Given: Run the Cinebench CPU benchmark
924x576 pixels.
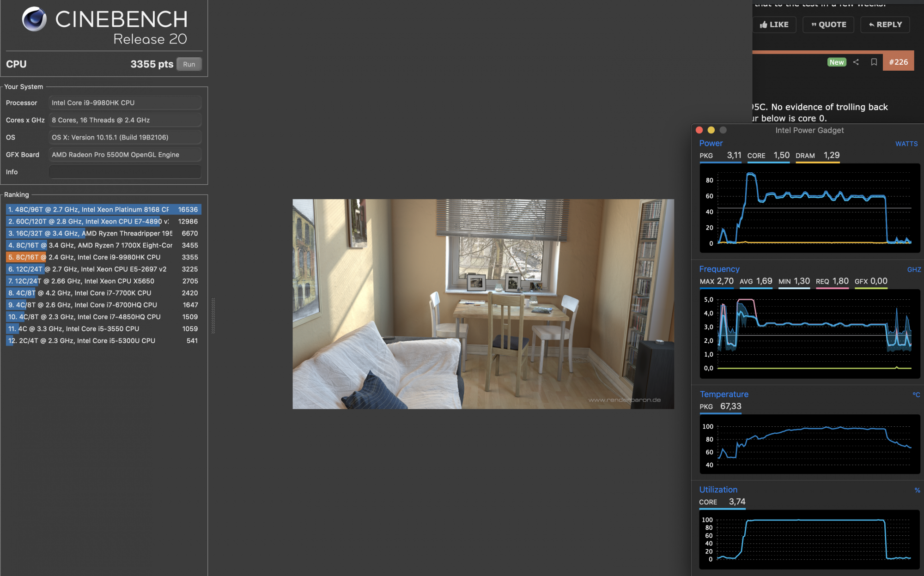Looking at the screenshot, I should (x=189, y=64).
